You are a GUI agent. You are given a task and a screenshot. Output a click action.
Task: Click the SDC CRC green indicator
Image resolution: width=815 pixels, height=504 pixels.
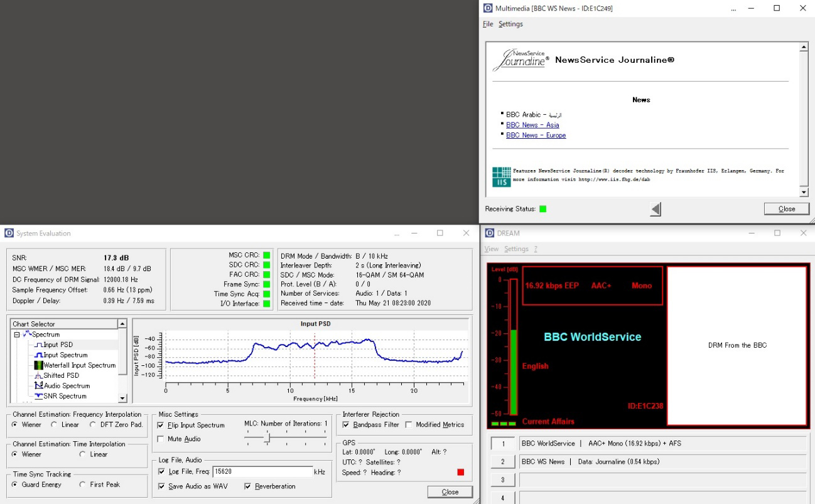point(267,265)
